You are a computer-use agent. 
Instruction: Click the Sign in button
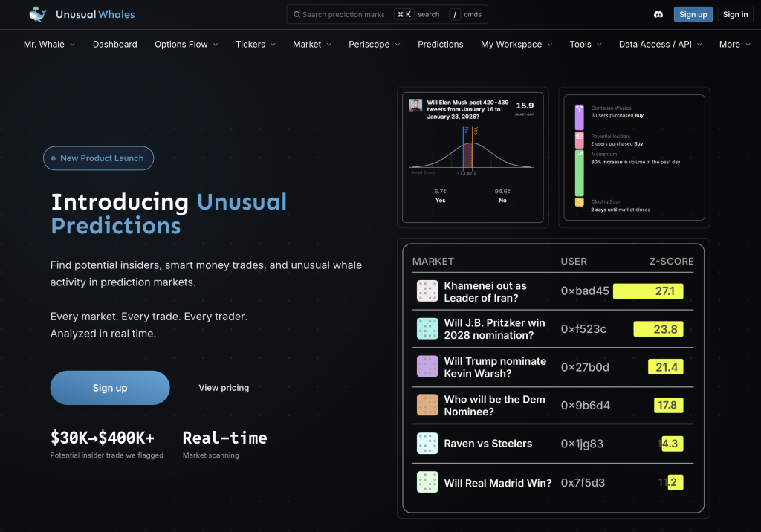(735, 15)
